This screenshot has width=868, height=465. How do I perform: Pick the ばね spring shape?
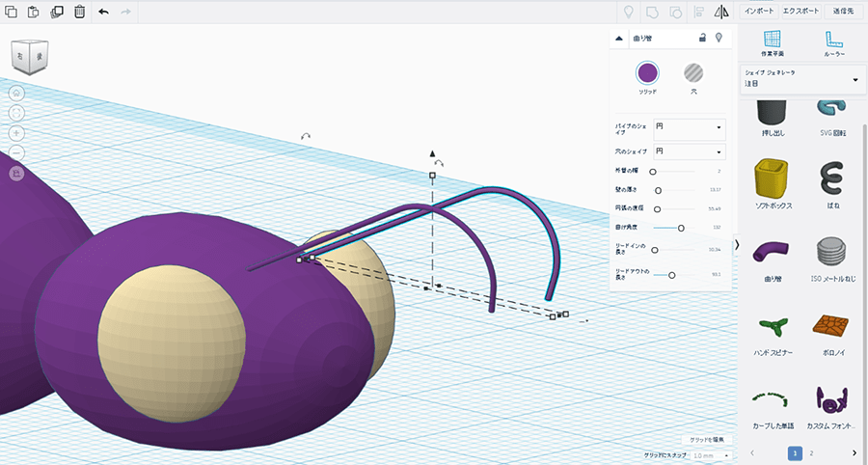coord(832,184)
